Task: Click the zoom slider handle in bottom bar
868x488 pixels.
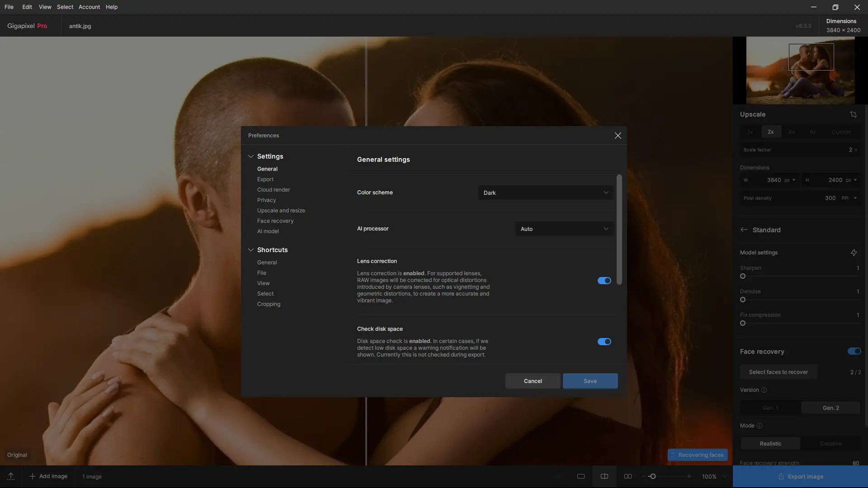Action: pos(652,476)
